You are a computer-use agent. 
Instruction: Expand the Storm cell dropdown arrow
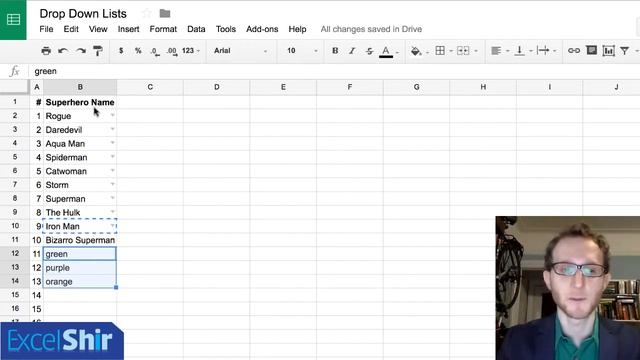tap(112, 184)
